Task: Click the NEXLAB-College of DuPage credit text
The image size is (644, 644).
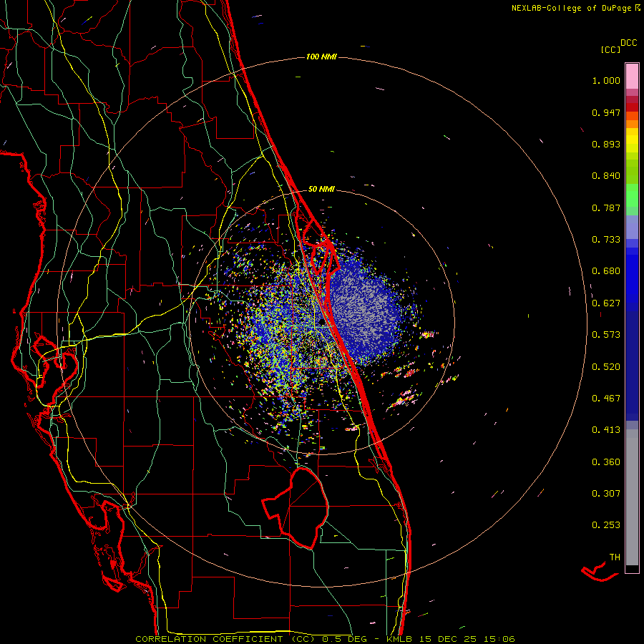Action: point(571,8)
